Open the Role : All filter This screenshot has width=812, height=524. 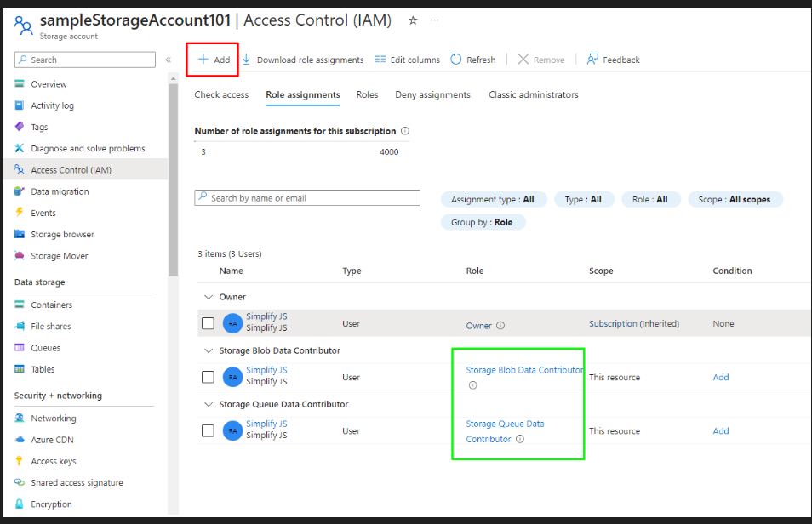pyautogui.click(x=650, y=199)
